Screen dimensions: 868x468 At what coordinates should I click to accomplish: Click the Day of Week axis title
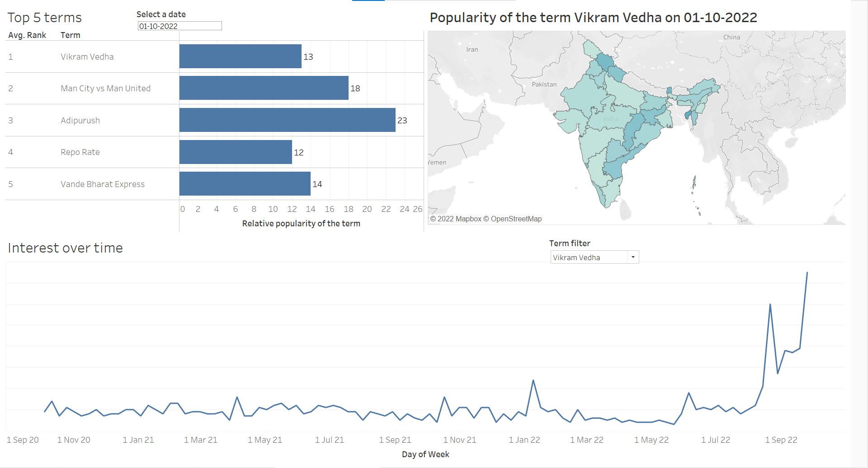pos(425,454)
